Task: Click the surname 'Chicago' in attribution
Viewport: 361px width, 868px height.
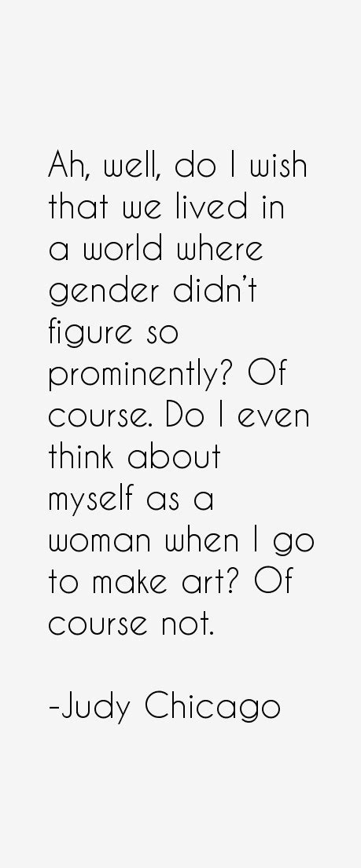Action: tap(213, 709)
